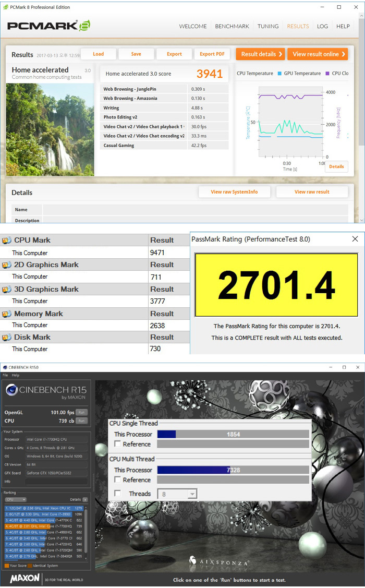Viewport: 365px width, 588px height.
Task: Click the Memory Mark icon
Action: point(7,314)
